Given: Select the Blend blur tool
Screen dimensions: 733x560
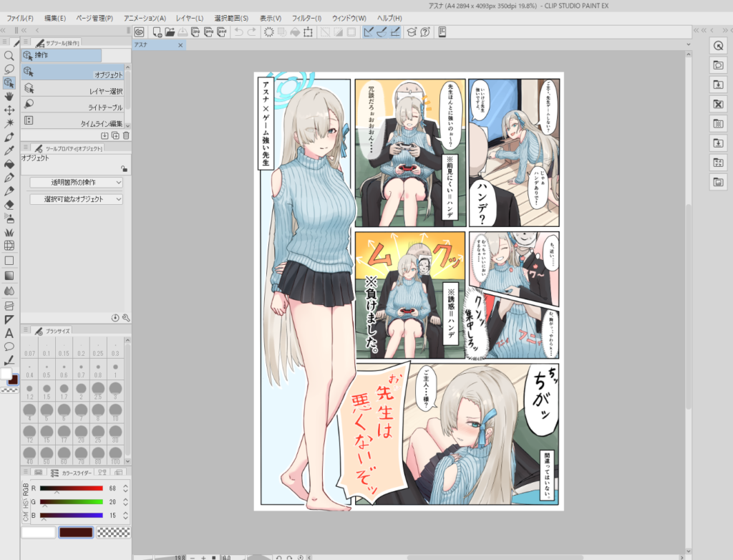Looking at the screenshot, I should tap(9, 291).
